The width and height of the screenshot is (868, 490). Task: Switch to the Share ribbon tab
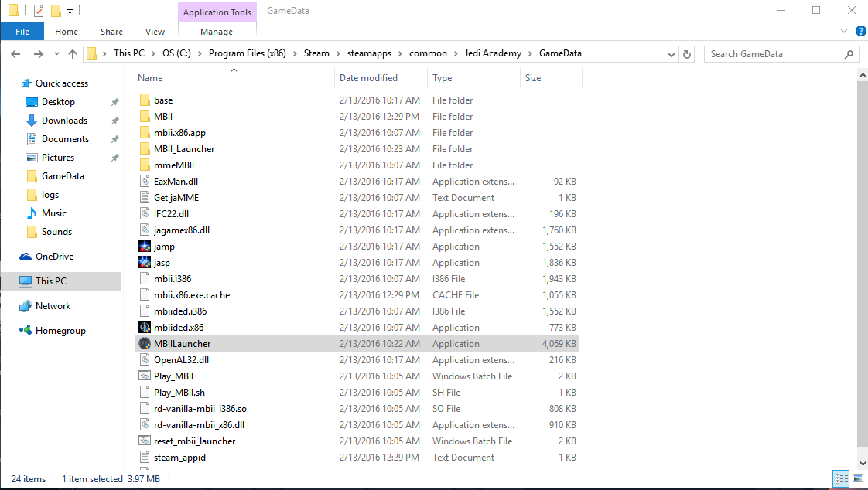112,32
